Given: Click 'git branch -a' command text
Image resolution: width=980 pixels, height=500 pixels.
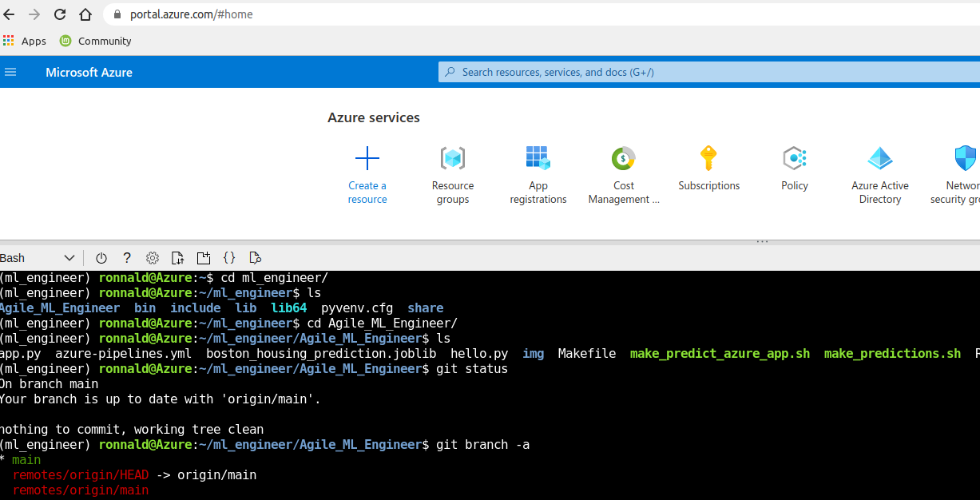Looking at the screenshot, I should point(483,444).
